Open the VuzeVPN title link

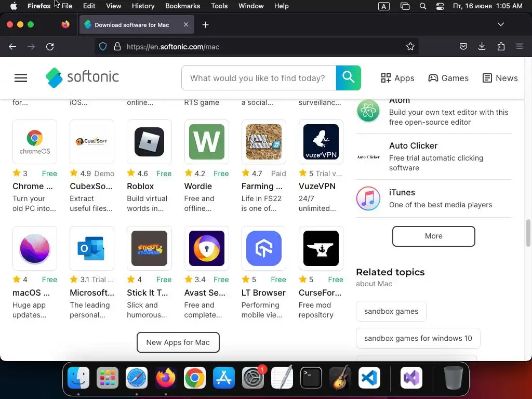tap(317, 187)
